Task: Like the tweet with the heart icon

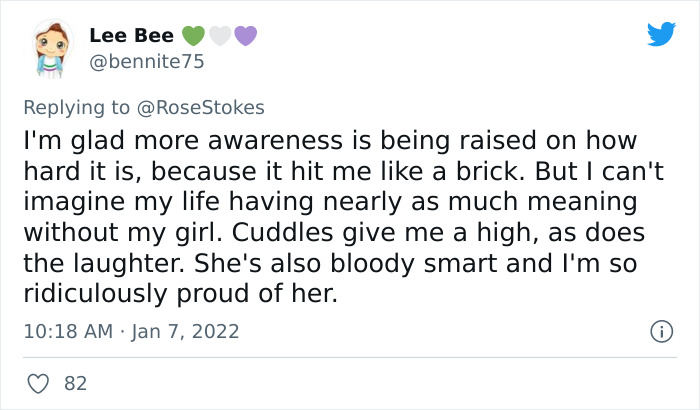Action: click(40, 383)
